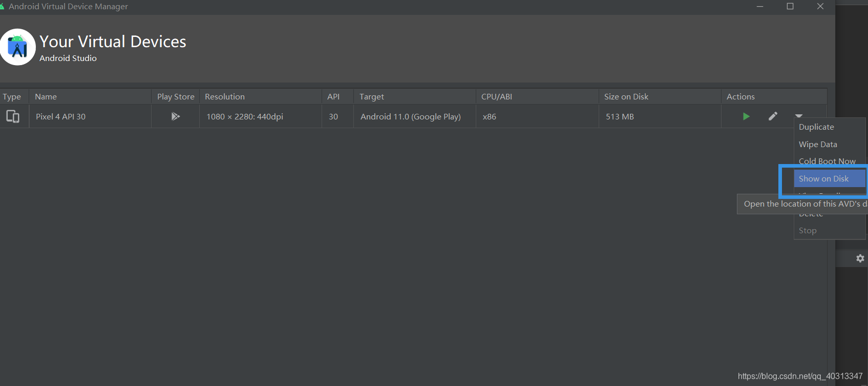Click the x86 CPU/ABI cell
Screen dimensions: 868x386
(x=538, y=116)
